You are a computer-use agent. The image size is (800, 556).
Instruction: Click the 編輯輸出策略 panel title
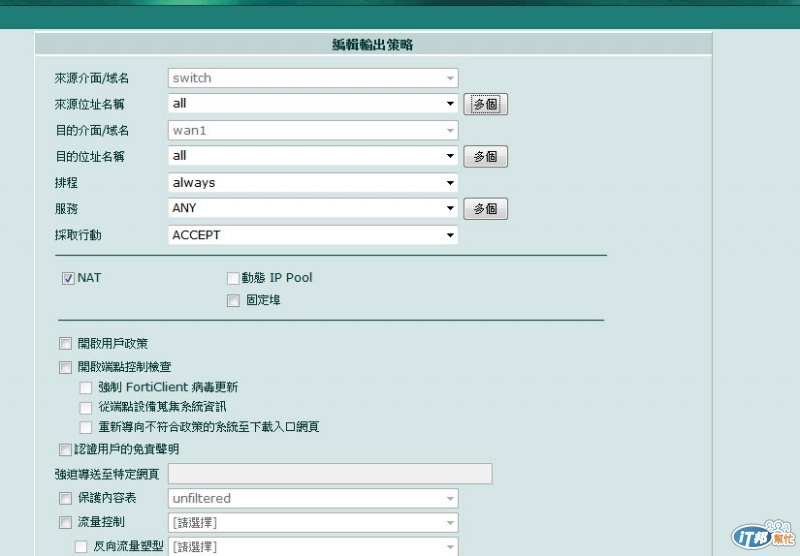pyautogui.click(x=372, y=45)
